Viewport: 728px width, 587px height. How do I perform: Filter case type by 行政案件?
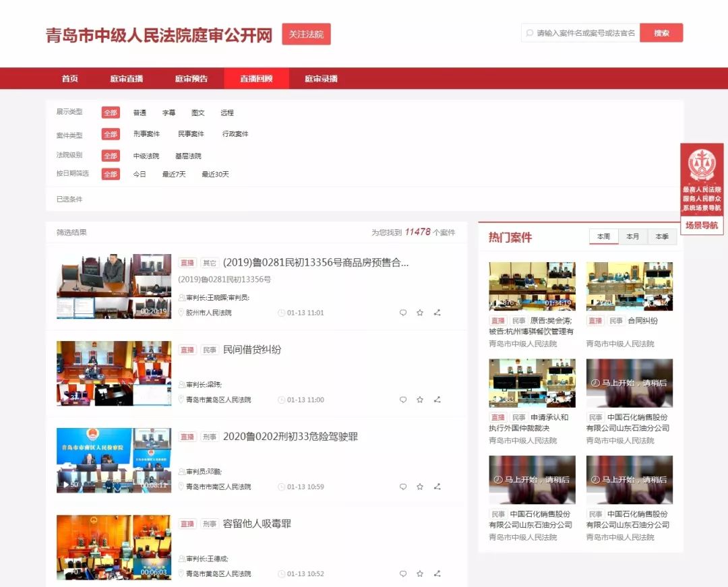tap(235, 134)
